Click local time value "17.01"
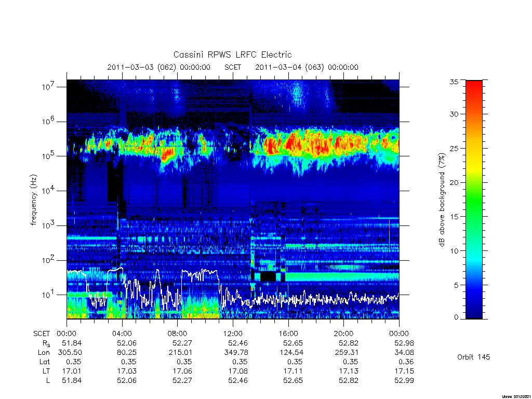Image resolution: width=532 pixels, height=399 pixels. point(72,371)
